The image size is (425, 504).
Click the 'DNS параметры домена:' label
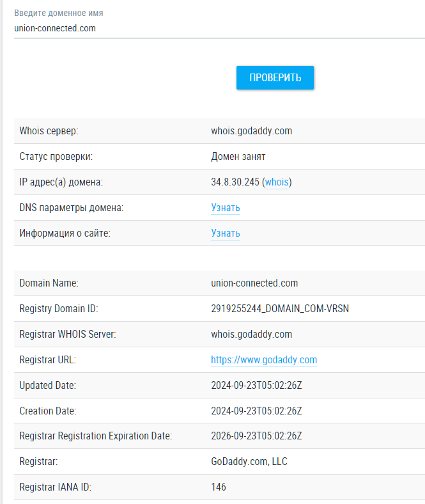pyautogui.click(x=72, y=208)
